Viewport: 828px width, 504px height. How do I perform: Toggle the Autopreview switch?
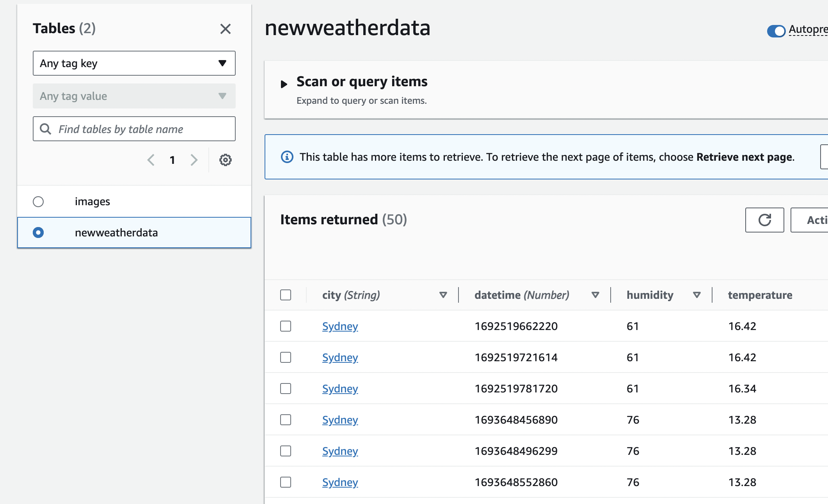coord(776,31)
